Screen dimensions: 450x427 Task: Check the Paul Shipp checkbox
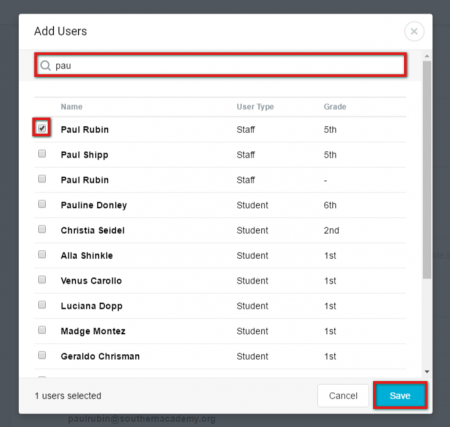[42, 153]
